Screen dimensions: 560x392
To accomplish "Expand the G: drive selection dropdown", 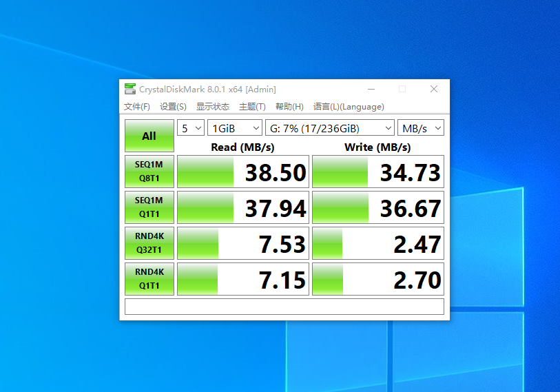I will coord(330,128).
